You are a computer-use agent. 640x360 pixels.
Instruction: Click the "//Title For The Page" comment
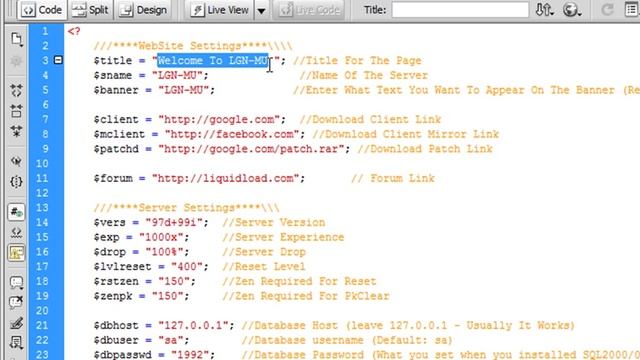click(x=357, y=60)
